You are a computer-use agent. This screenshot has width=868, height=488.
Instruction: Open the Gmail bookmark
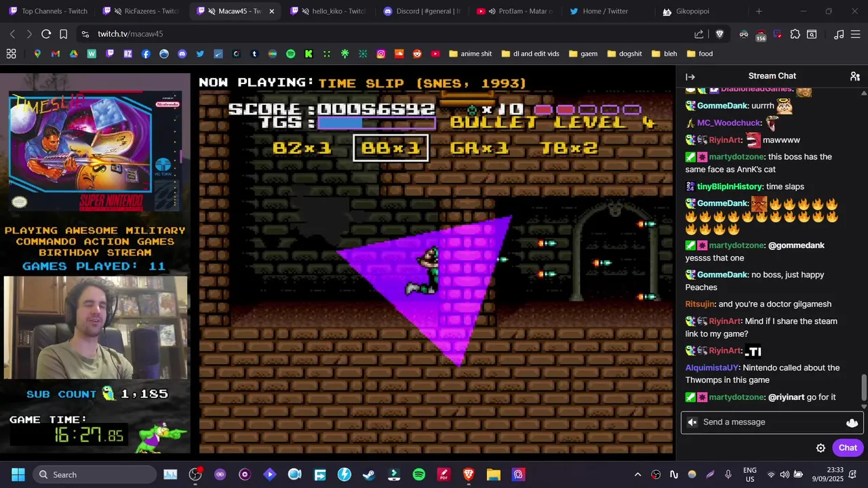[56, 54]
